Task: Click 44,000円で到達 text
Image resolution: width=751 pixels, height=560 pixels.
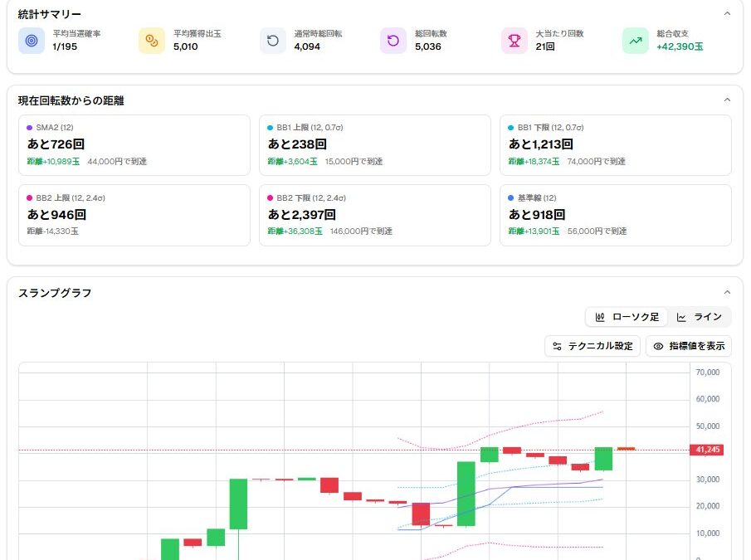Action: (x=117, y=162)
